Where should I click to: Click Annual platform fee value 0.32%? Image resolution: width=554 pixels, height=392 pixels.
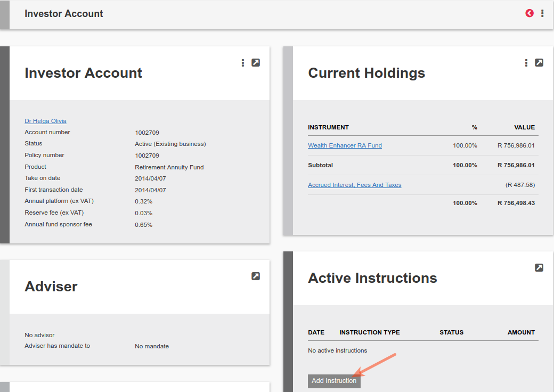(143, 202)
